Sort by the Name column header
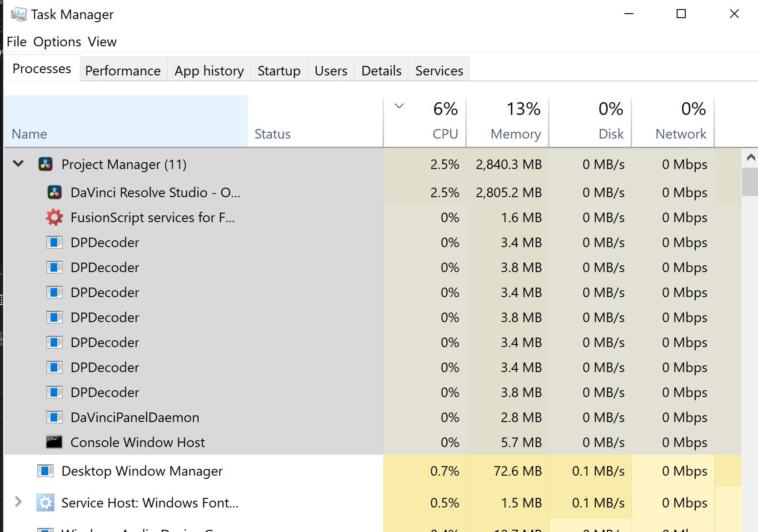The image size is (758, 532). click(126, 121)
